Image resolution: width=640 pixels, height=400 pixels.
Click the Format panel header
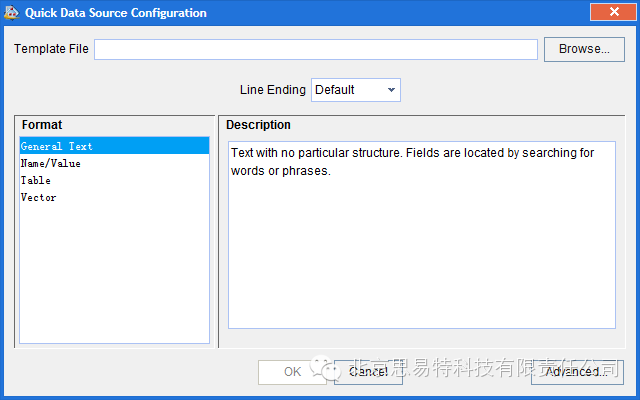42,125
